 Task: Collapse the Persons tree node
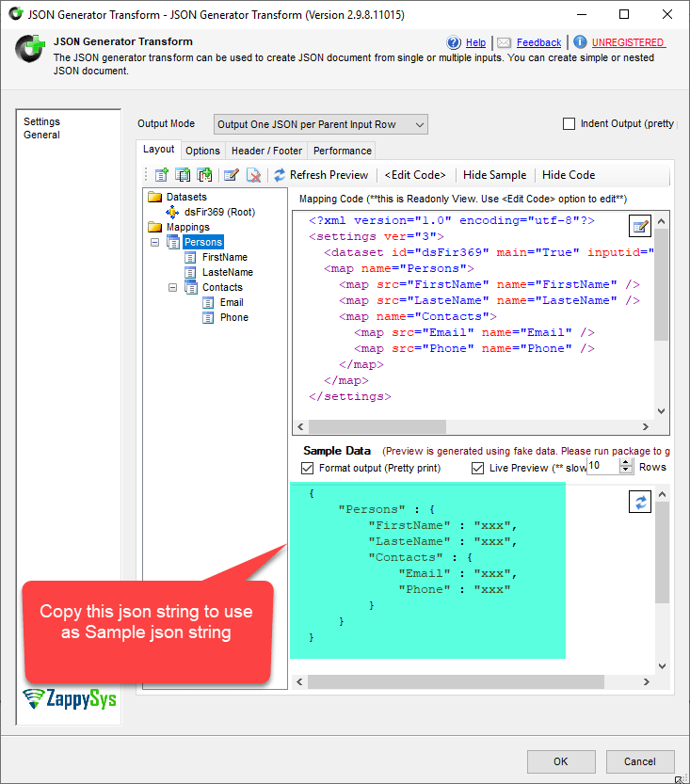(x=155, y=242)
